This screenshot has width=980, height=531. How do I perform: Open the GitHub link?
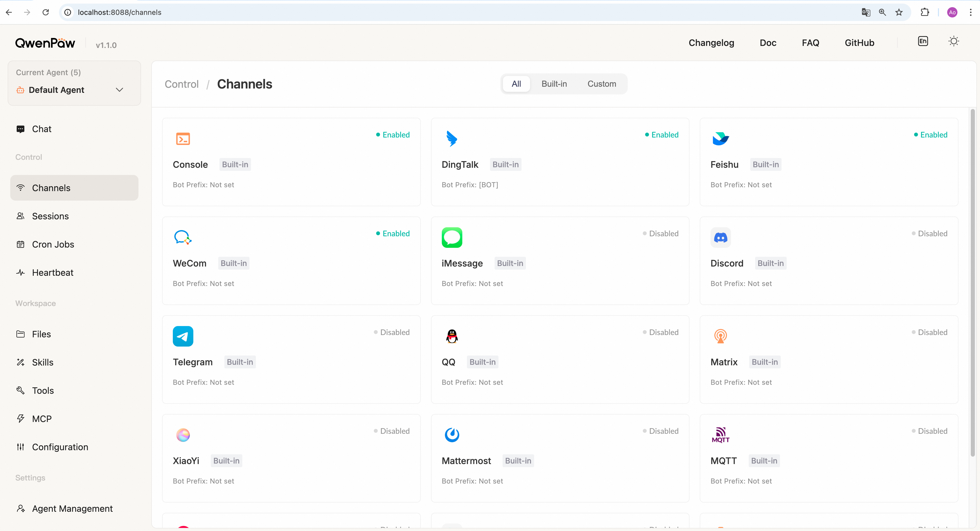(x=859, y=43)
